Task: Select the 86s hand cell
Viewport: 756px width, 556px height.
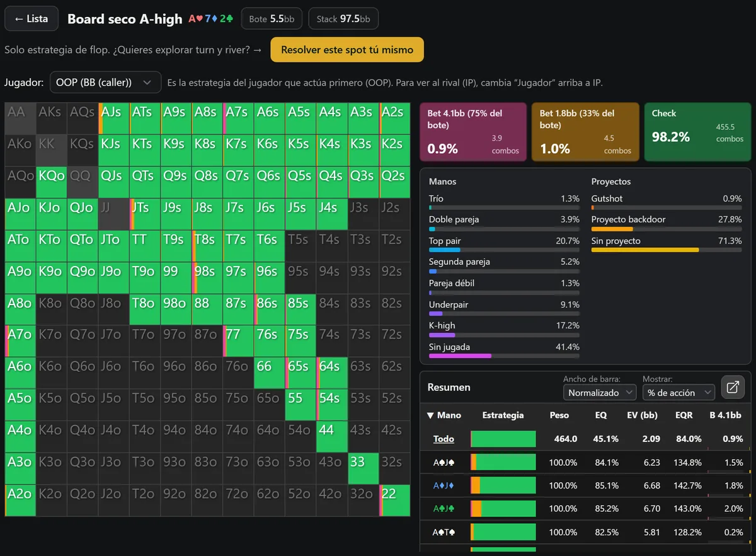Action: (x=270, y=309)
